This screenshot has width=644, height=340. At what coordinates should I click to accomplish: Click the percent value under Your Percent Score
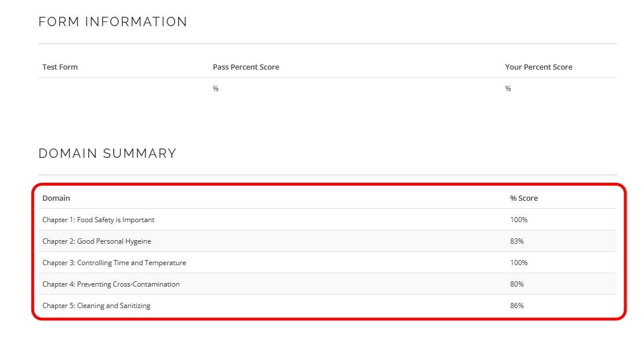click(508, 89)
